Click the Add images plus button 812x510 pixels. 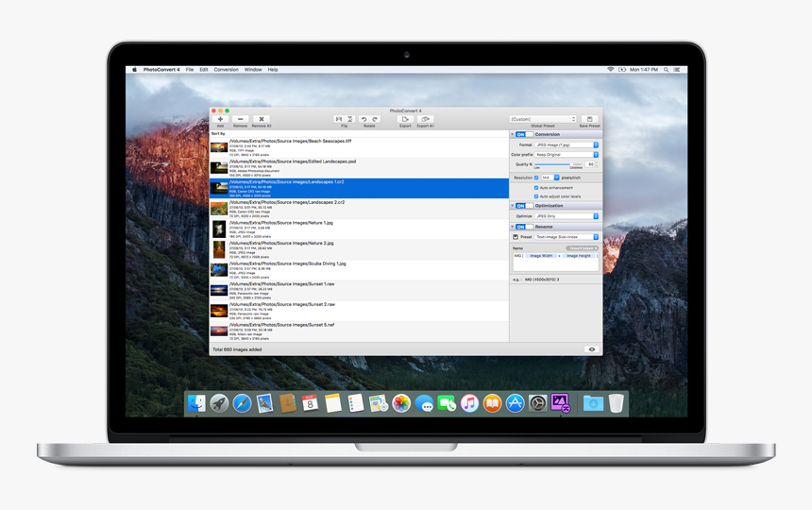[x=220, y=120]
